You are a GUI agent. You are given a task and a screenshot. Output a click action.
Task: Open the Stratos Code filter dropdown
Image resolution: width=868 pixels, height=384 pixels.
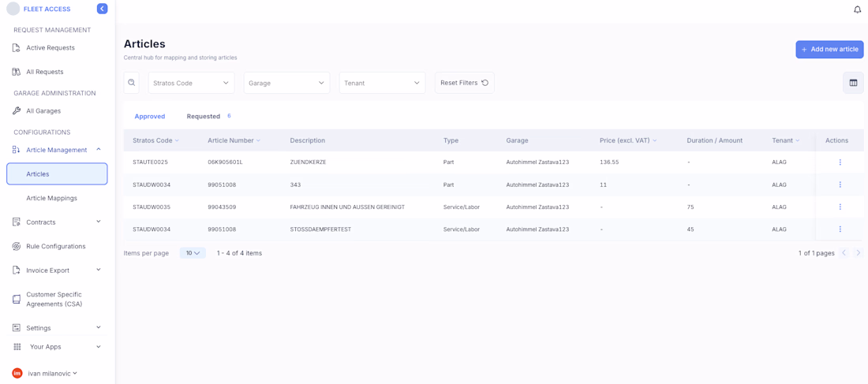[x=191, y=83]
